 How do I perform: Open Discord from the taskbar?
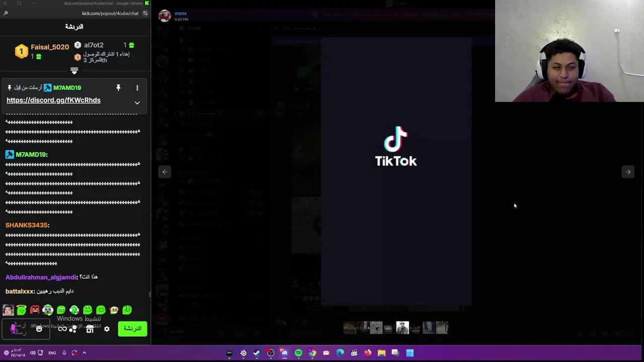pyautogui.click(x=284, y=353)
